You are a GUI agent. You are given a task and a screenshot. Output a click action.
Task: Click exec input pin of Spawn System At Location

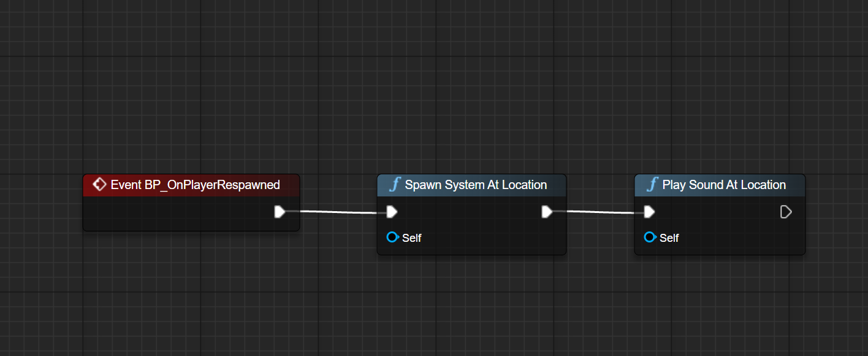(x=392, y=212)
